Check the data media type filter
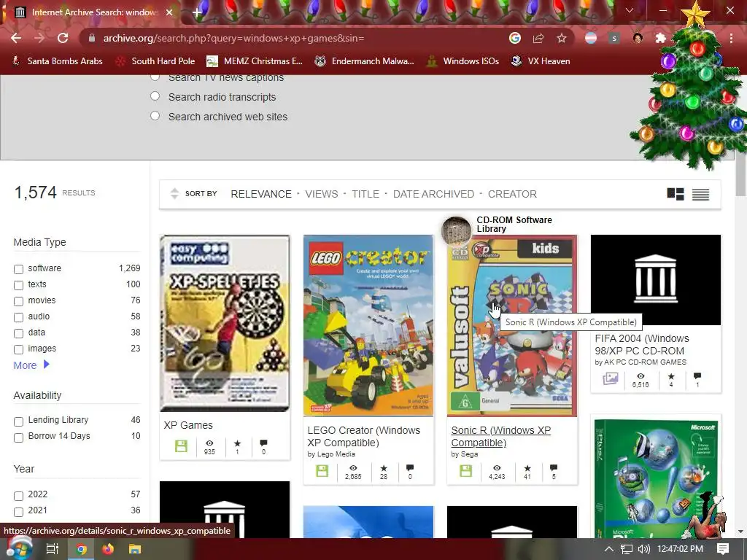The height and width of the screenshot is (560, 747). (x=18, y=333)
